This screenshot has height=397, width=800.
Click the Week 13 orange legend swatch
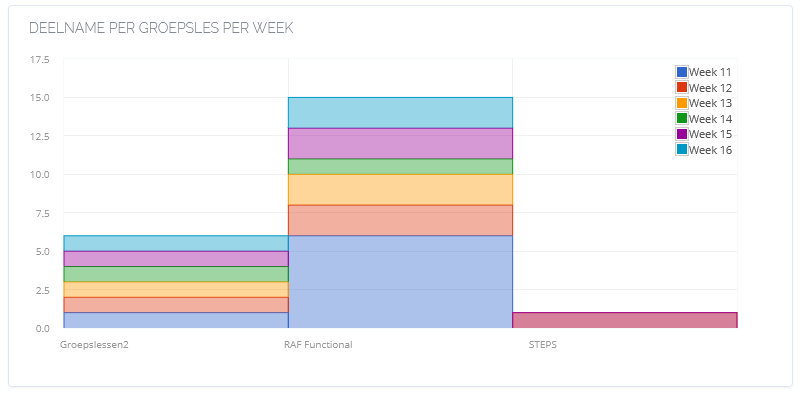coord(682,103)
